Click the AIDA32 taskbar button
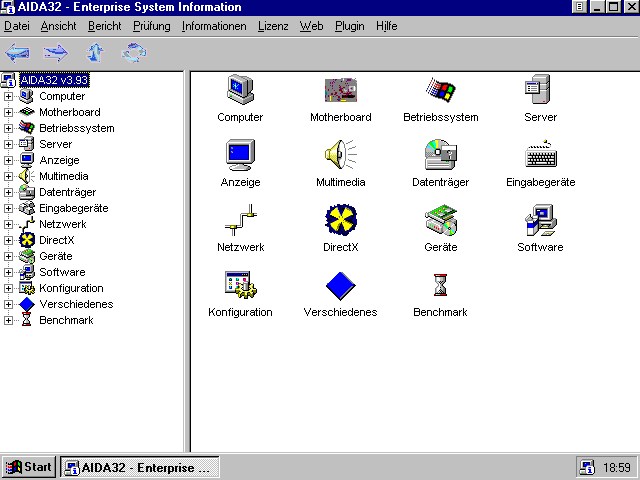The image size is (640, 480). (138, 467)
